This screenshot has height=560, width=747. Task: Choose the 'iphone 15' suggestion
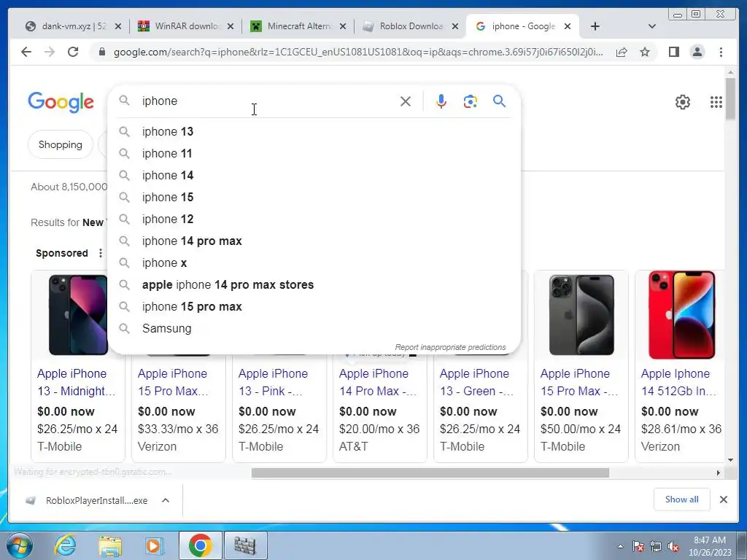314,197
